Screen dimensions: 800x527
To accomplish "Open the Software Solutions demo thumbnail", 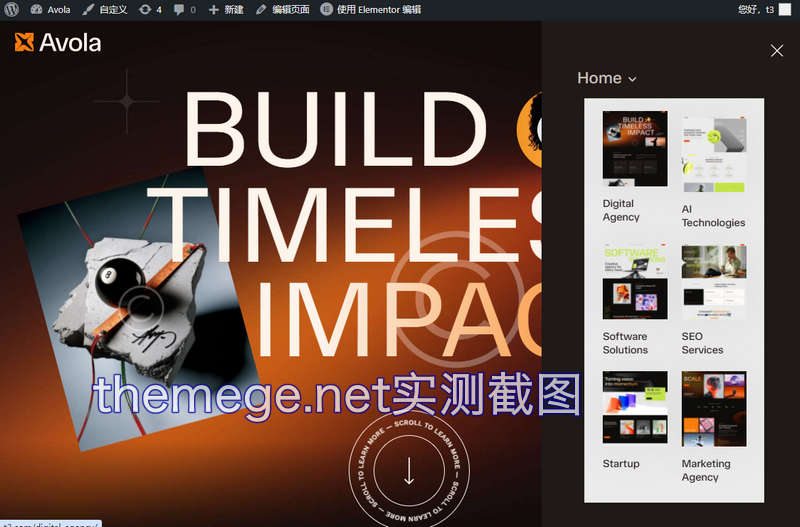I will pyautogui.click(x=635, y=281).
